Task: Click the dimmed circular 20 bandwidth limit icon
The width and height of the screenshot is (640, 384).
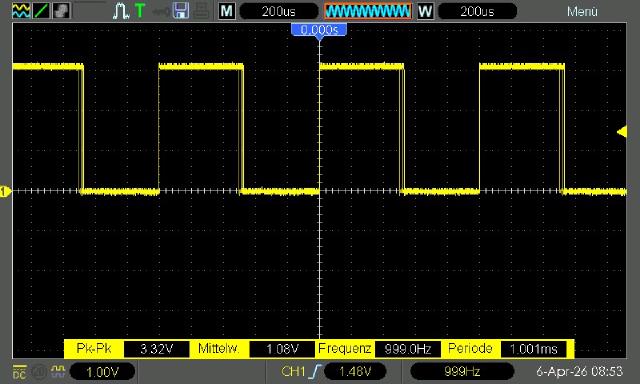Action: tap(39, 372)
